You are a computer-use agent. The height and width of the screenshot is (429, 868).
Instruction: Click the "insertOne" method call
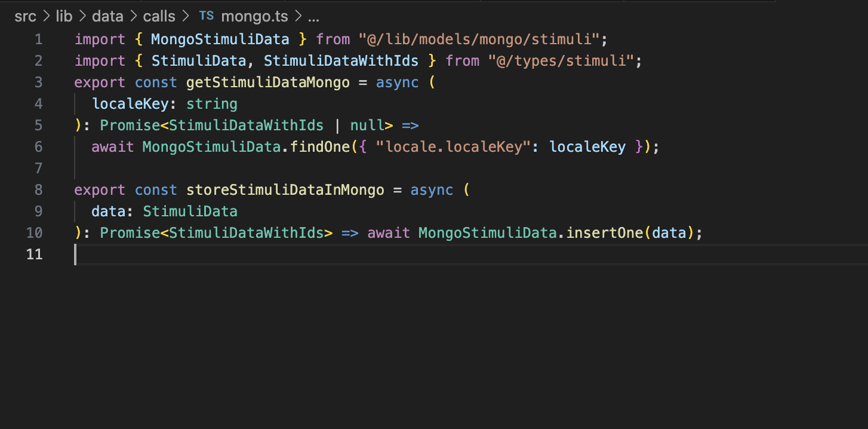pos(605,233)
